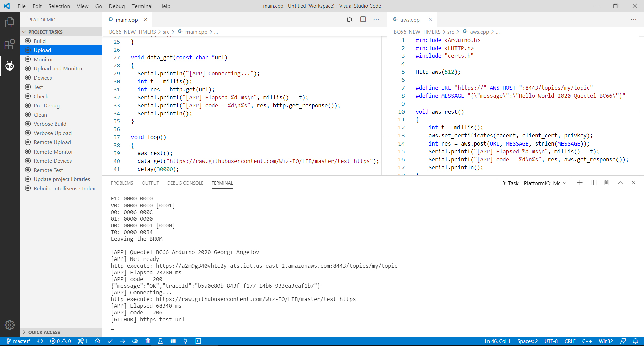
Task: Click PlatformIO Build checkmark in status bar
Action: click(x=110, y=341)
